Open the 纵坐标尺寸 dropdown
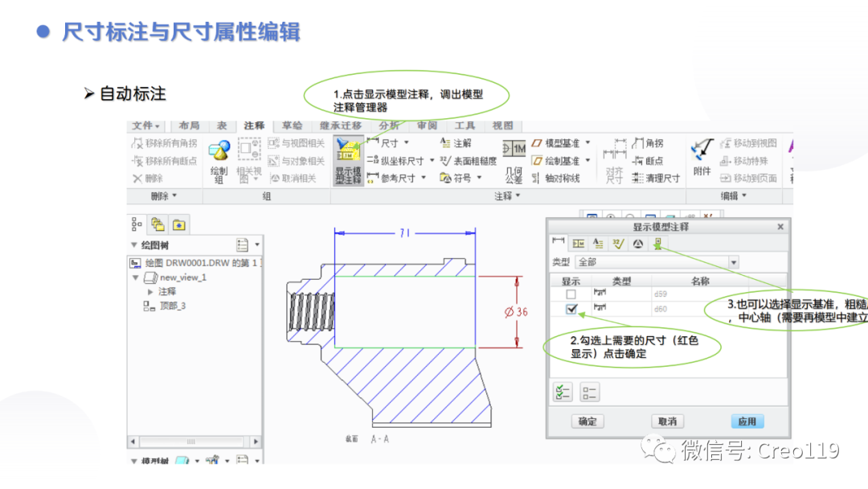The width and height of the screenshot is (868, 489). (432, 161)
